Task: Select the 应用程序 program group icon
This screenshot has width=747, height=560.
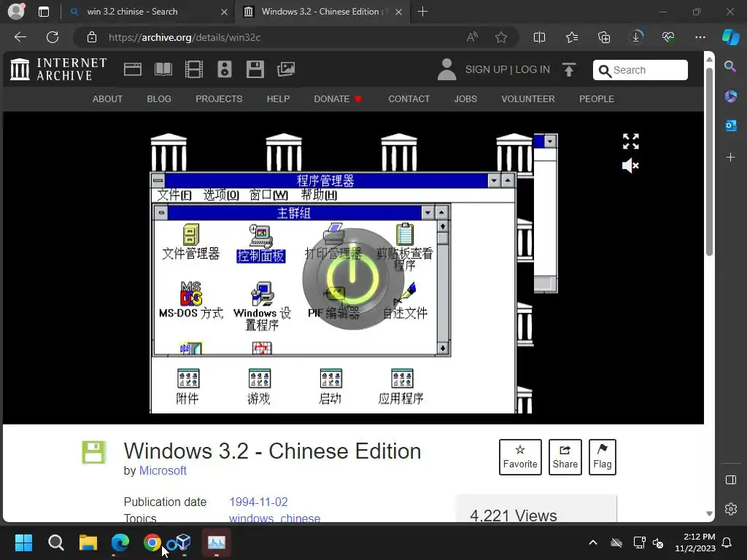Action: tap(401, 386)
